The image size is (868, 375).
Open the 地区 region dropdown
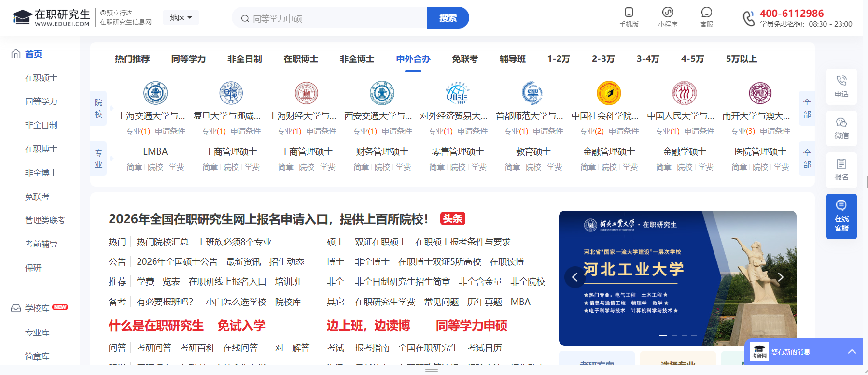pos(181,18)
